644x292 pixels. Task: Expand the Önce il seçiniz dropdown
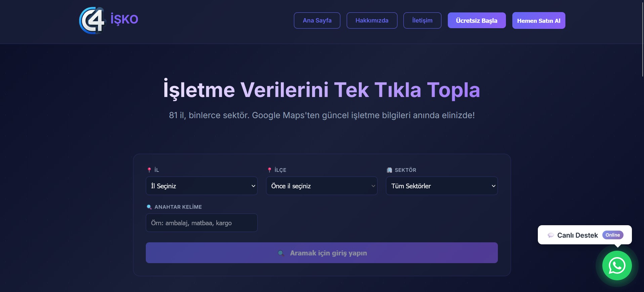tap(322, 186)
